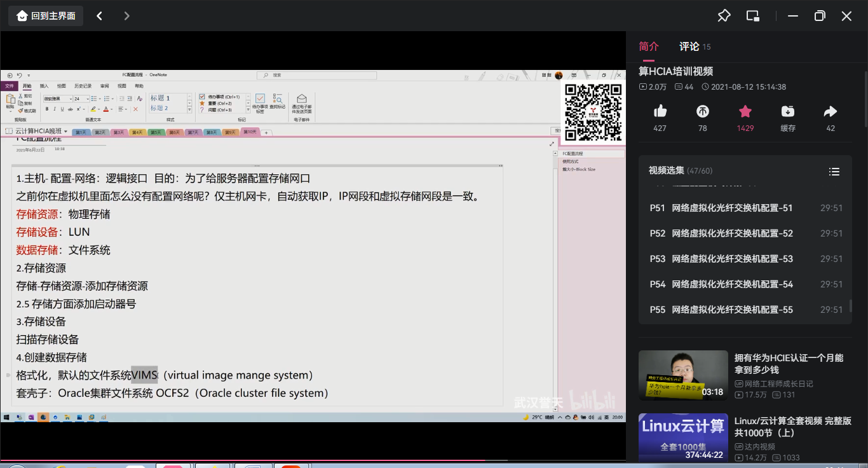Screen dimensions: 868x468
Task: Switch to mini-window mode icon
Action: [x=753, y=16]
